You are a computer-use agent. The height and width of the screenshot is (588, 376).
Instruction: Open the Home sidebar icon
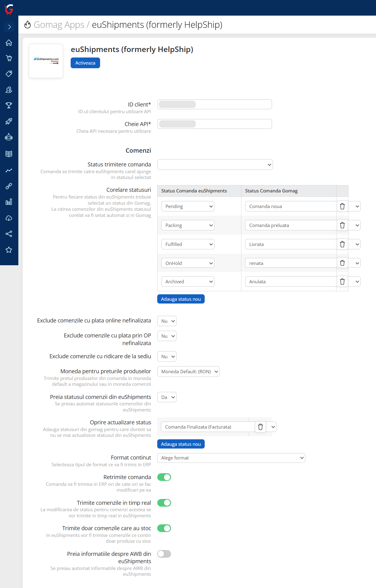coord(9,43)
